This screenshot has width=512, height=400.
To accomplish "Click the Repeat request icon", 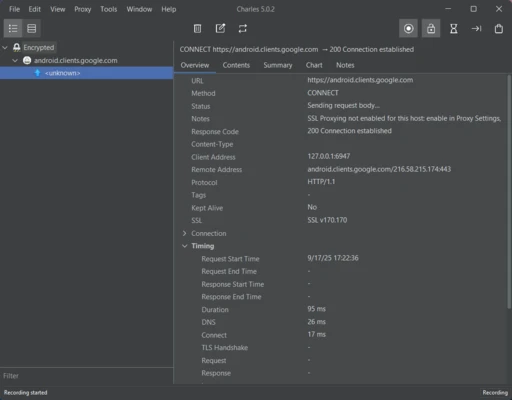I will [243, 28].
